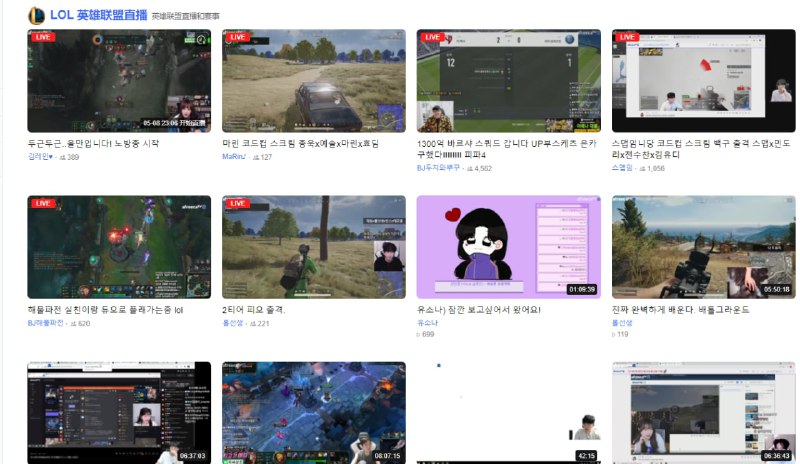Open the LoL stream thumbnail stamped 05-08 23:06
800x464 pixels.
(x=119, y=81)
